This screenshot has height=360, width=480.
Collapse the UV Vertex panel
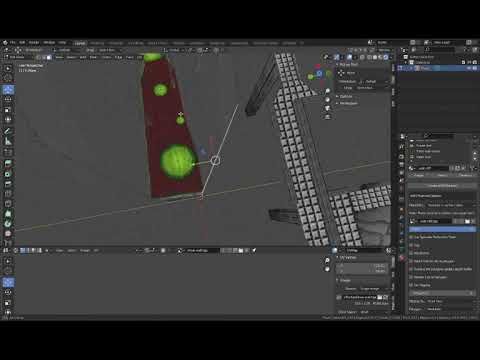pos(346,257)
